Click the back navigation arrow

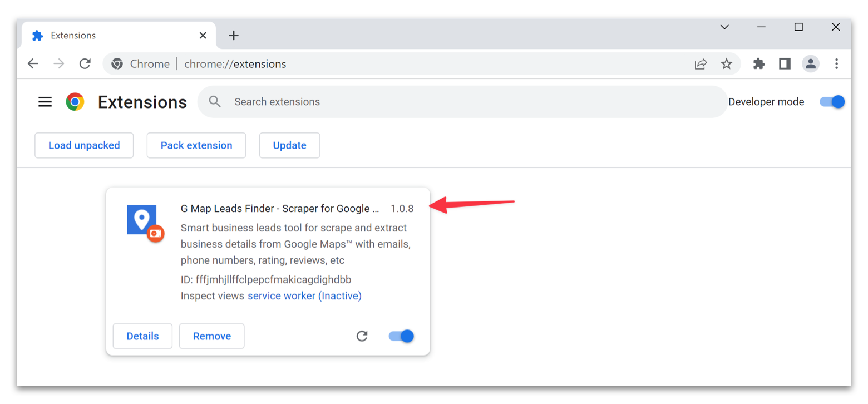click(x=33, y=63)
